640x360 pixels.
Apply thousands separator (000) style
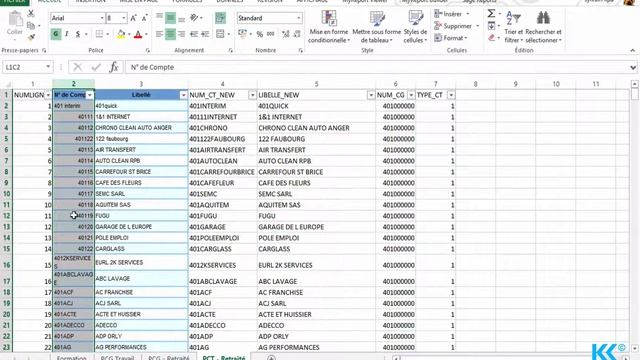point(271,34)
